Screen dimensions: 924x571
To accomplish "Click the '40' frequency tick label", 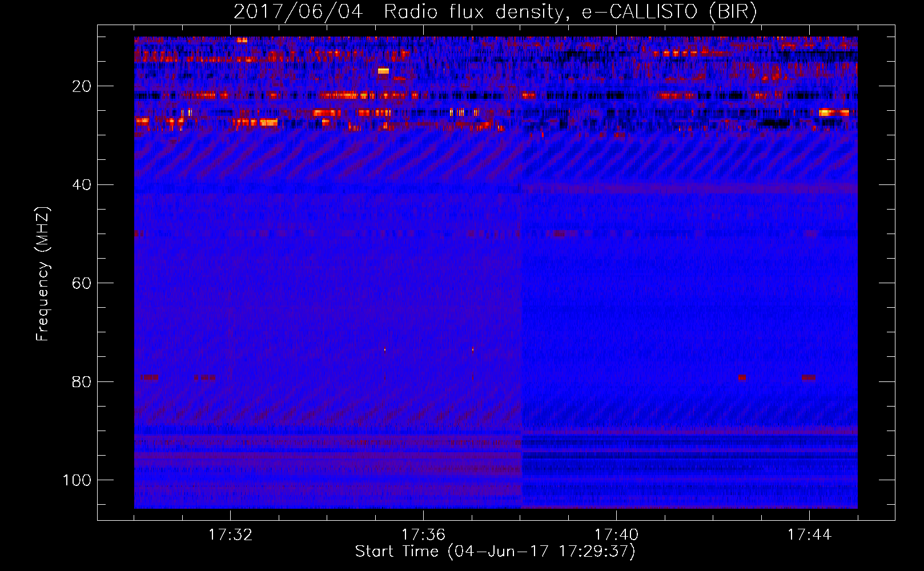I will click(x=82, y=185).
